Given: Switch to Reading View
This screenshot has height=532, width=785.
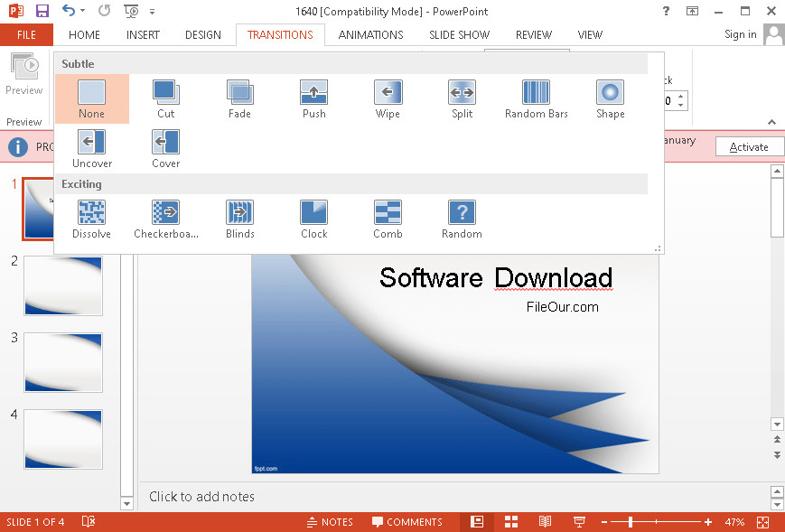Looking at the screenshot, I should tap(546, 522).
